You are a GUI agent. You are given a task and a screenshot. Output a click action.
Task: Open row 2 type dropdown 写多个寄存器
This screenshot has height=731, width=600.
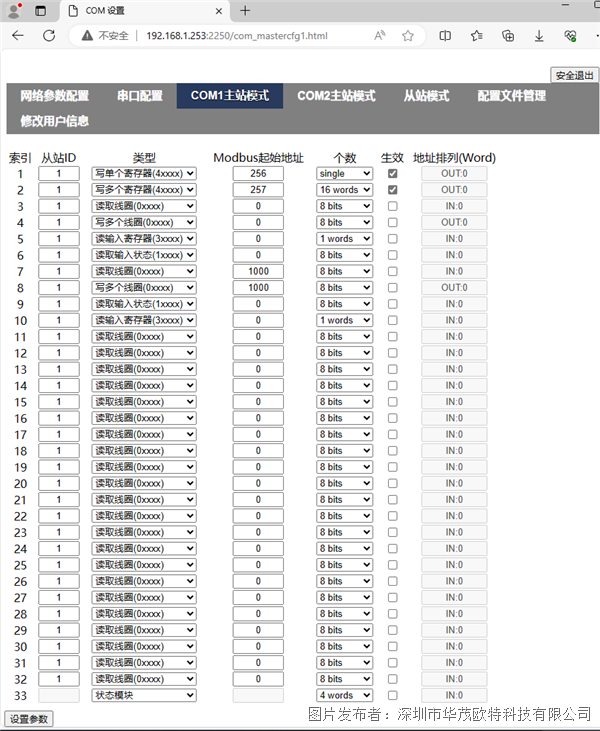(144, 190)
